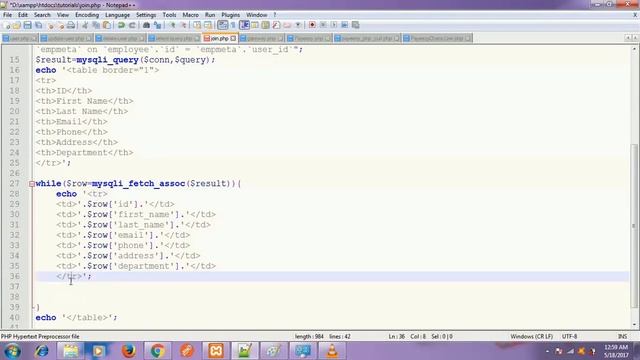Open XAMPP control panel from taskbar
The height and width of the screenshot is (360, 640).
216,351
